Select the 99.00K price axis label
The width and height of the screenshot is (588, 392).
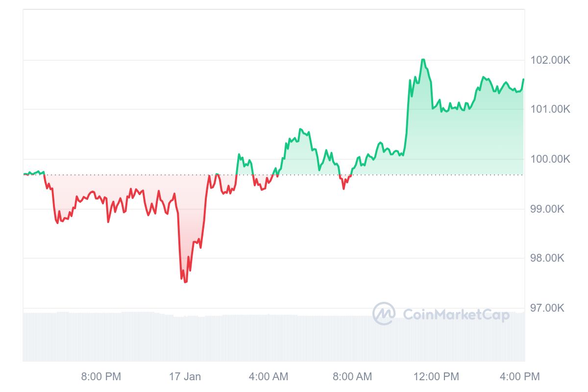[547, 209]
